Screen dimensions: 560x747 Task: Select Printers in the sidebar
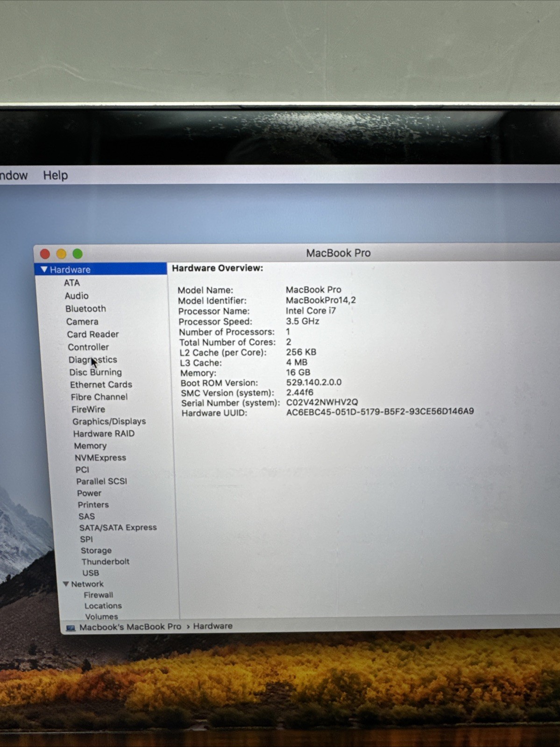point(93,505)
